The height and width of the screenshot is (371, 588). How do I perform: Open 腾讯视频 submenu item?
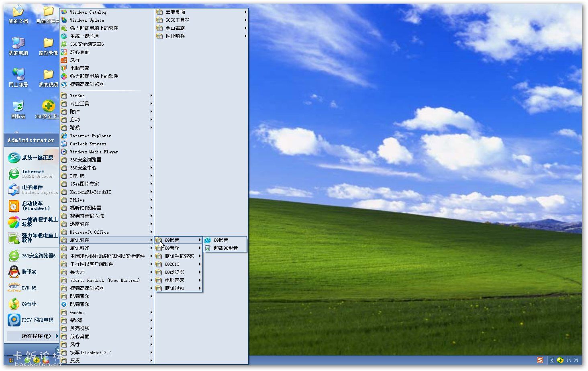178,288
